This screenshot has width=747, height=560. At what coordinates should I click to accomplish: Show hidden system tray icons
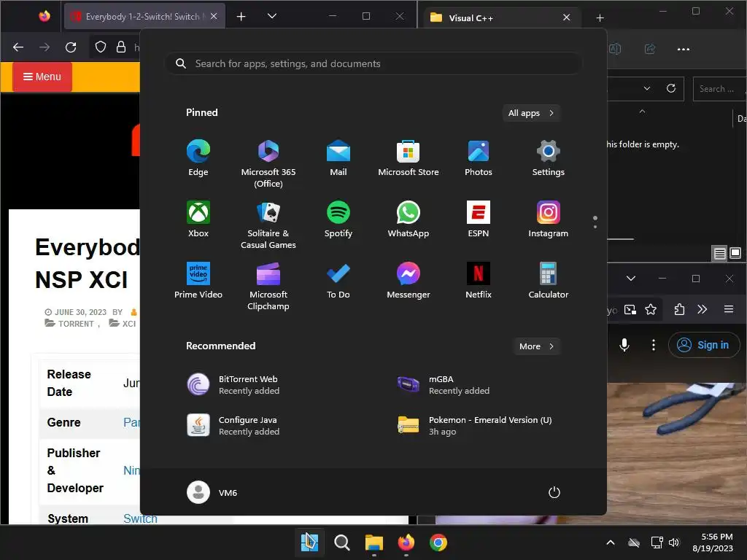611,542
